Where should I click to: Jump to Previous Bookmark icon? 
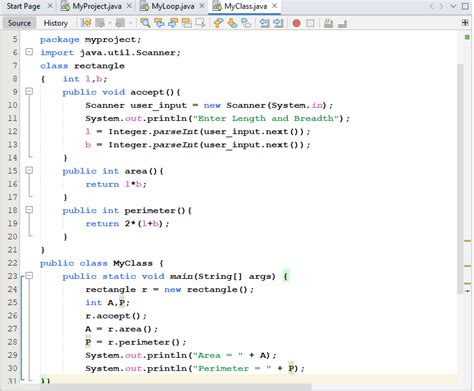coord(218,23)
